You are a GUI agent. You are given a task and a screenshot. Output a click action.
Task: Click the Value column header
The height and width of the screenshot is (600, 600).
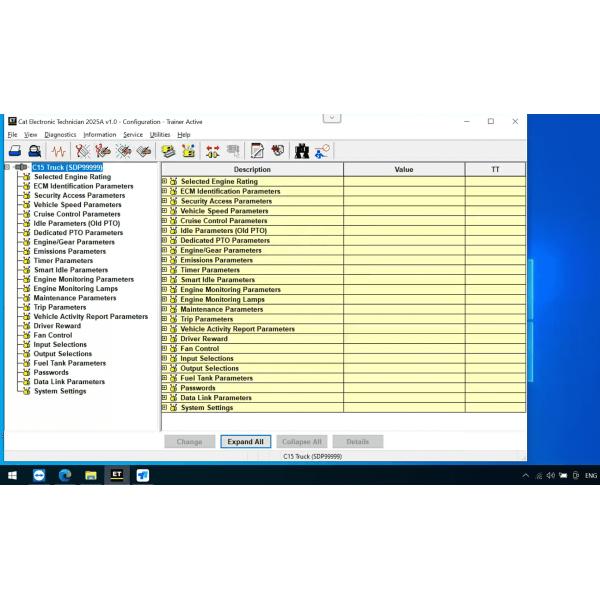(403, 170)
